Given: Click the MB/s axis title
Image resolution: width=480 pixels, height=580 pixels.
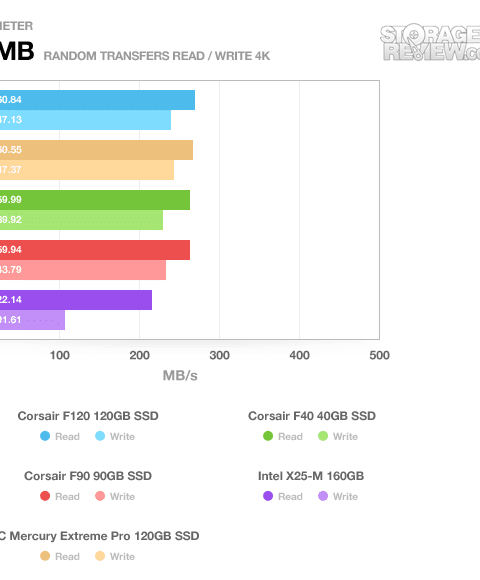Looking at the screenshot, I should (x=180, y=375).
